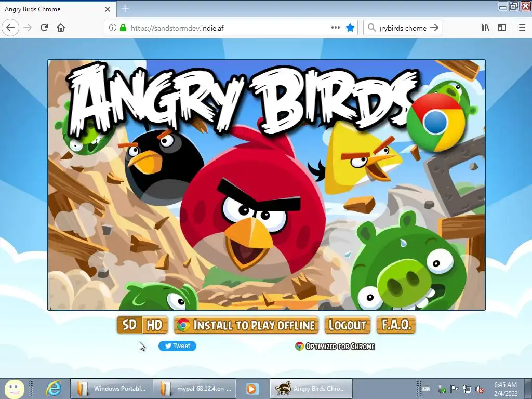
Task: Click Install to Play Offline button
Action: [246, 325]
